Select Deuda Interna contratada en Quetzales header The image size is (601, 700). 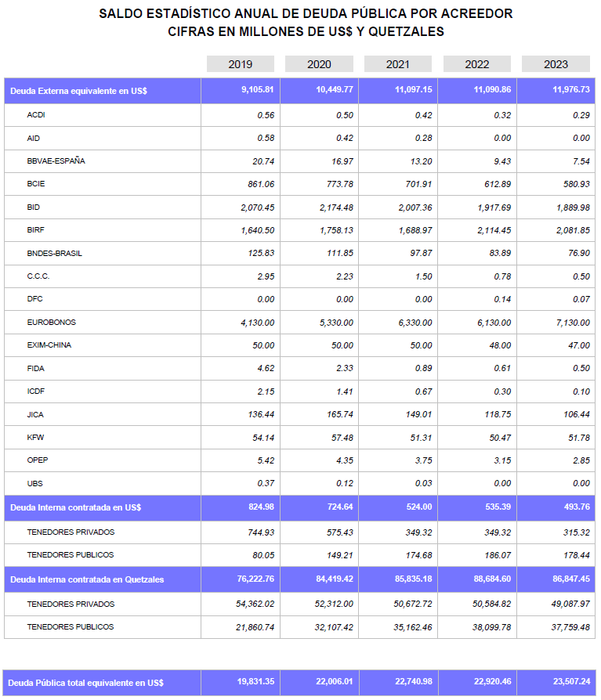pos(87,579)
